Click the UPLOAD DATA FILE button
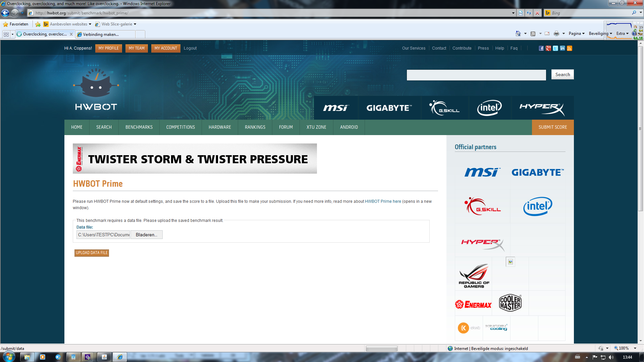Viewport: 644px width, 362px height. [92, 253]
